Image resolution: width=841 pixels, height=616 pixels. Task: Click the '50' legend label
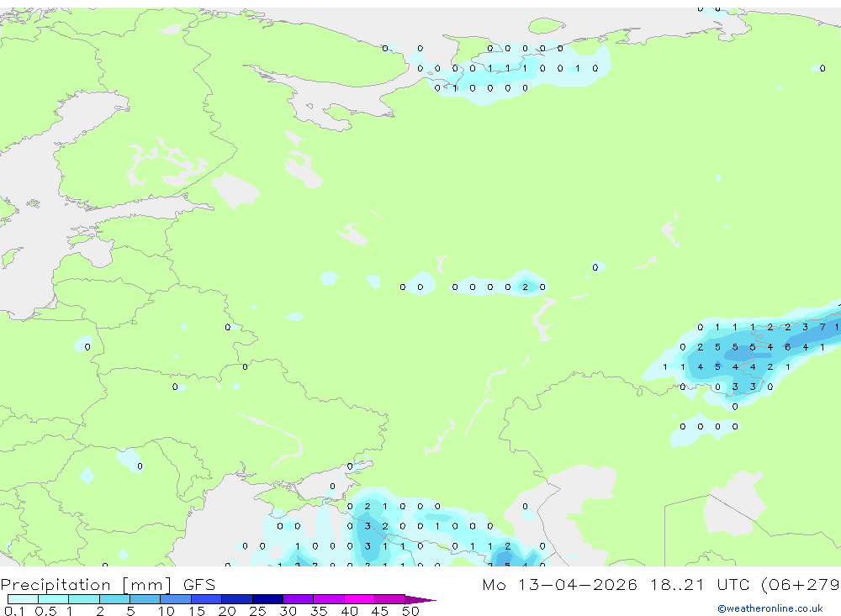coord(410,611)
